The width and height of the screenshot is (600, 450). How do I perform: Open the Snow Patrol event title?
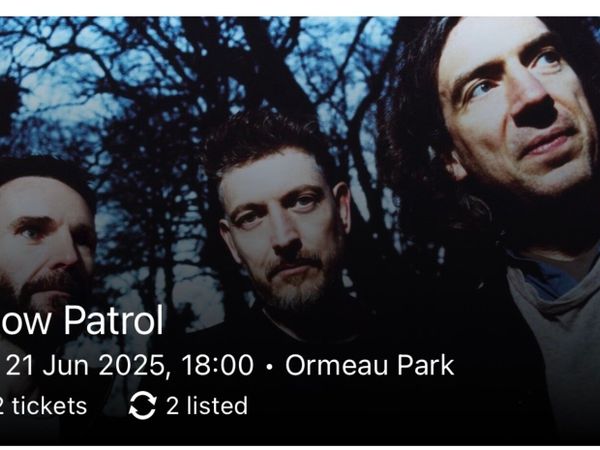point(82,320)
